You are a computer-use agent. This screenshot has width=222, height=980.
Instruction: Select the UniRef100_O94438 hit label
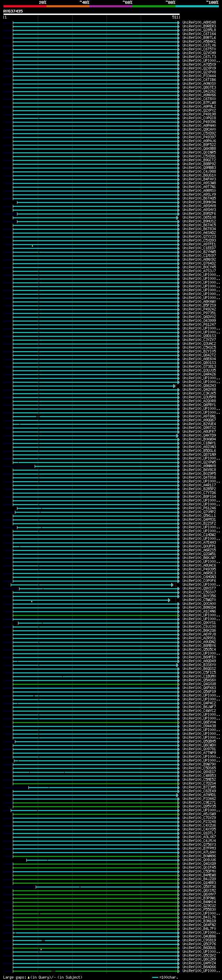tap(199, 726)
